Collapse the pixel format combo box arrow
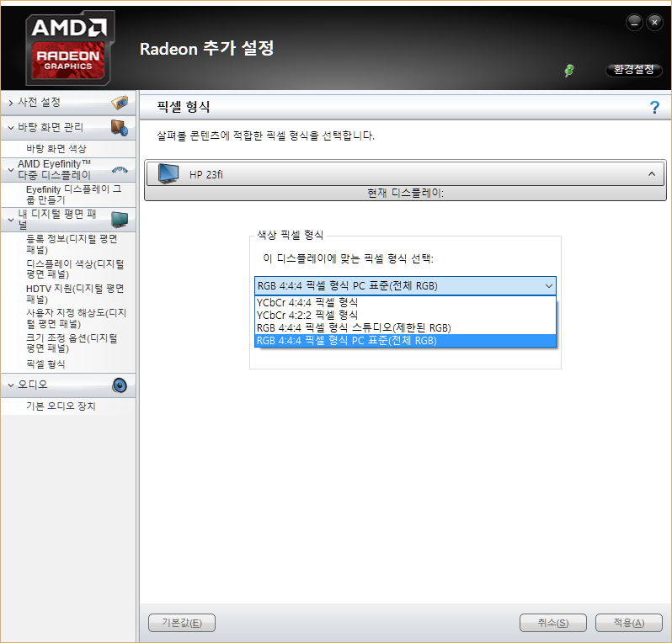The height and width of the screenshot is (643, 672). click(548, 286)
